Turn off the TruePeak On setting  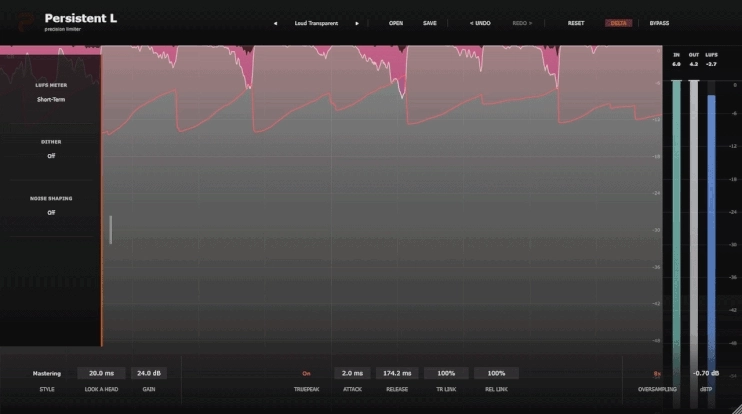click(x=306, y=373)
